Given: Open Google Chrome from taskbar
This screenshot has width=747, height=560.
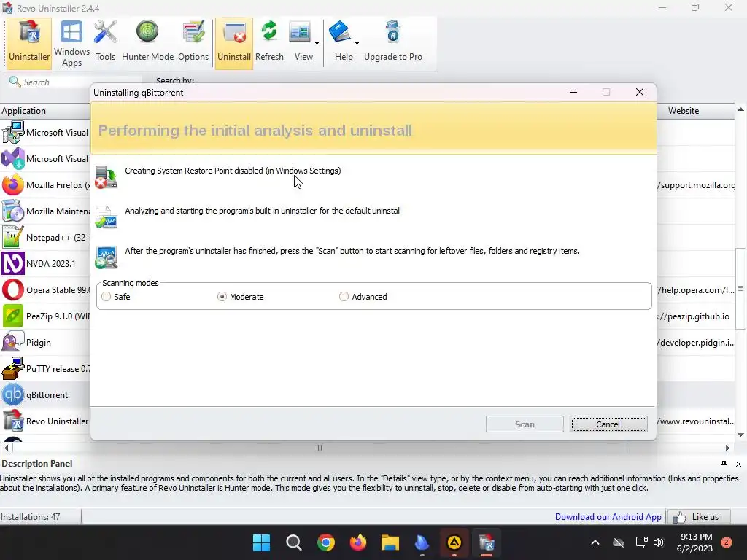Looking at the screenshot, I should coord(326,542).
